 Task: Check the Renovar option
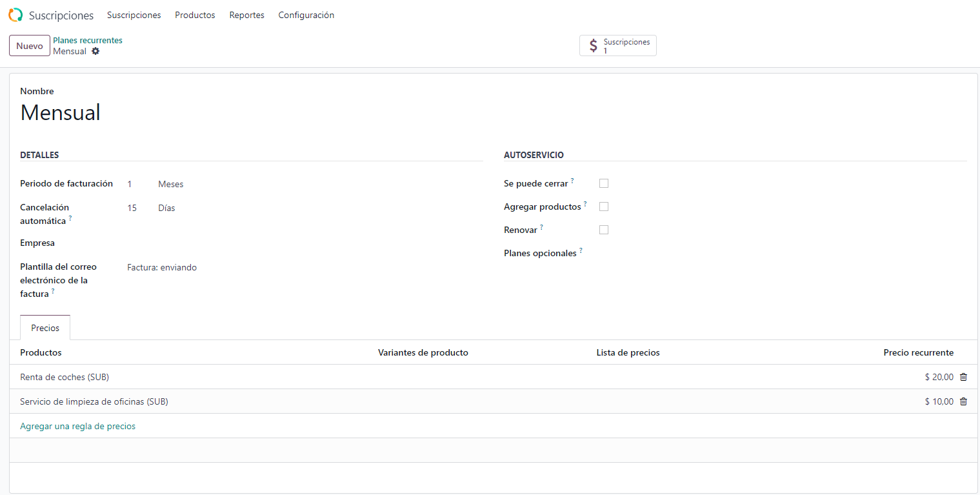point(604,230)
